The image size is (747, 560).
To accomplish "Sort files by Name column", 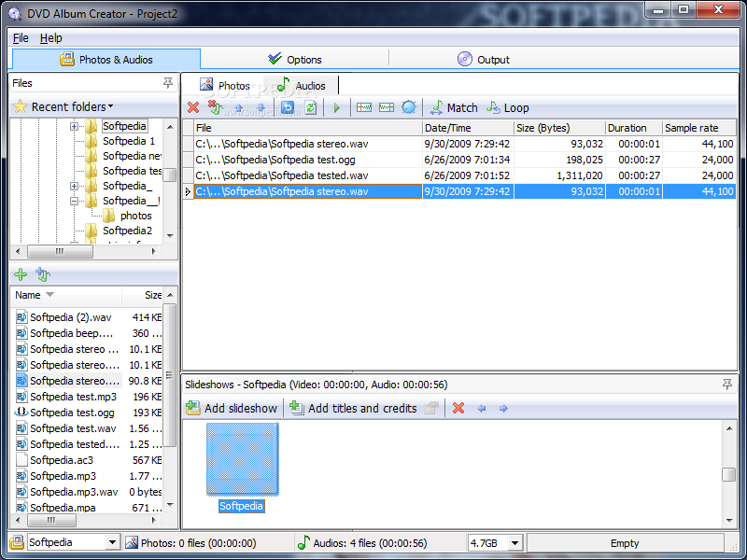I will pos(66,295).
